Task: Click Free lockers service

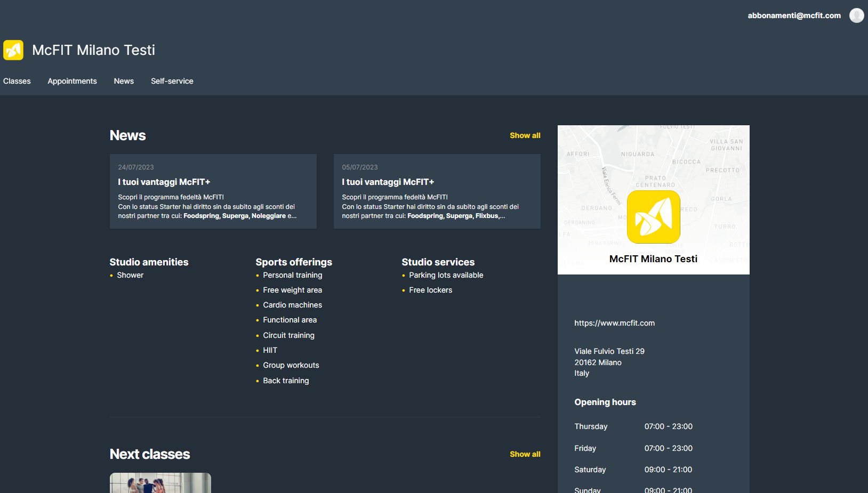Action: click(x=431, y=290)
